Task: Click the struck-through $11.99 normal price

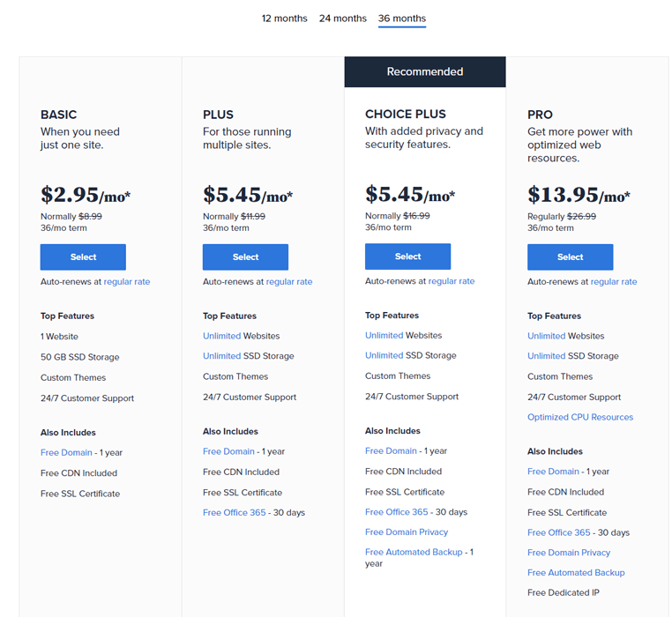Action: click(x=253, y=216)
